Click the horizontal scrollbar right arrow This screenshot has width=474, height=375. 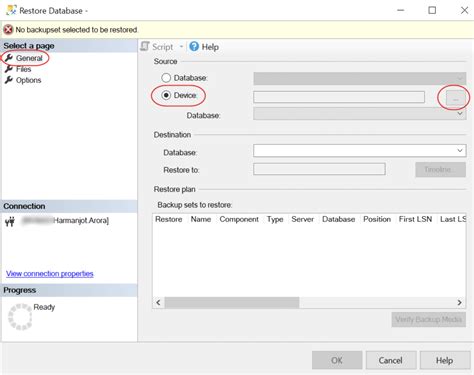point(460,302)
